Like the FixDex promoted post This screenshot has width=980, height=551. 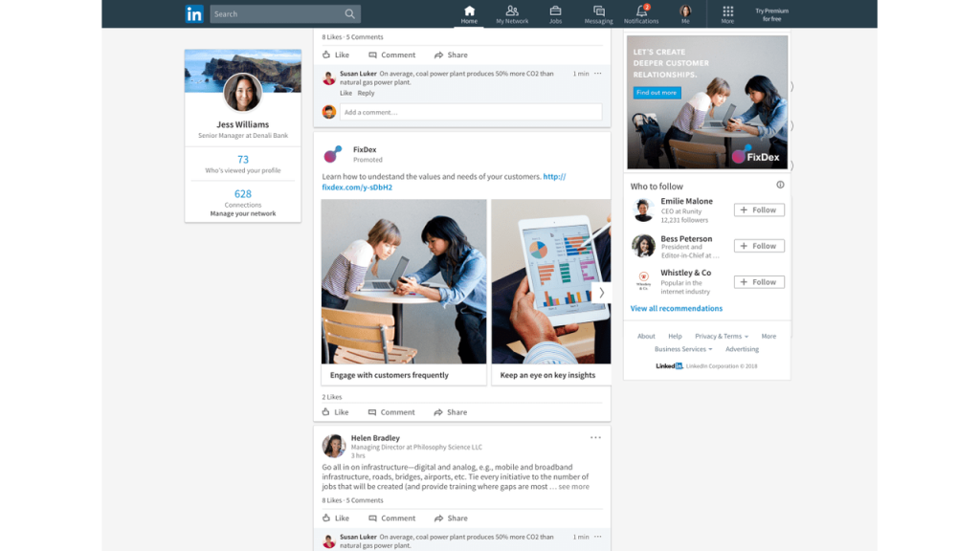pyautogui.click(x=335, y=412)
